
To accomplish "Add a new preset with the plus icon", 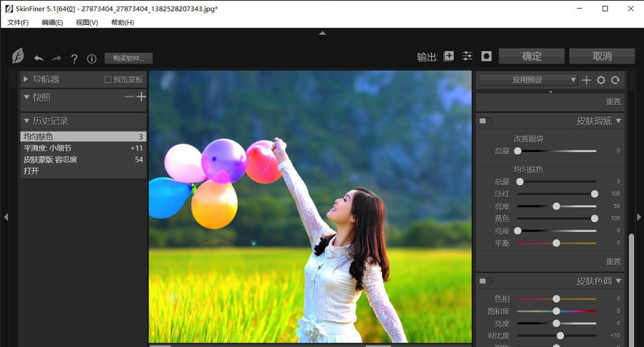I will pos(586,80).
